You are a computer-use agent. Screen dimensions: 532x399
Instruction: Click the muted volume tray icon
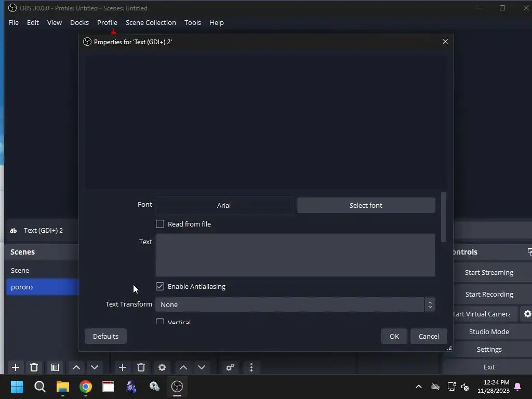click(465, 387)
